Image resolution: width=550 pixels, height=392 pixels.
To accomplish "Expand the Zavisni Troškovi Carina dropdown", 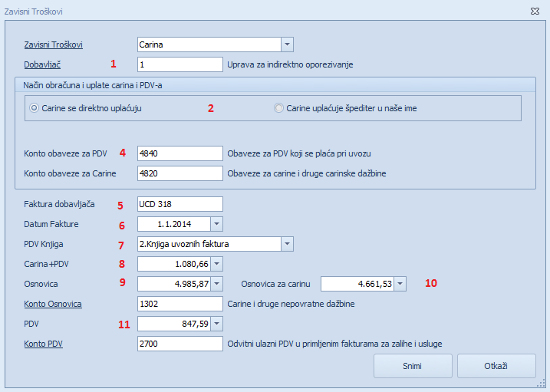I will point(288,44).
